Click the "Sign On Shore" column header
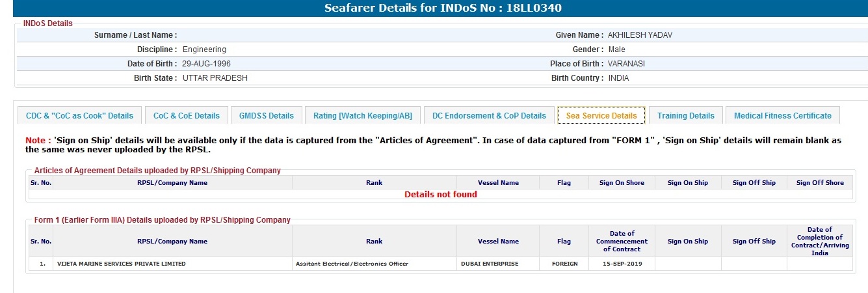The height and width of the screenshot is (293, 868). tap(622, 183)
